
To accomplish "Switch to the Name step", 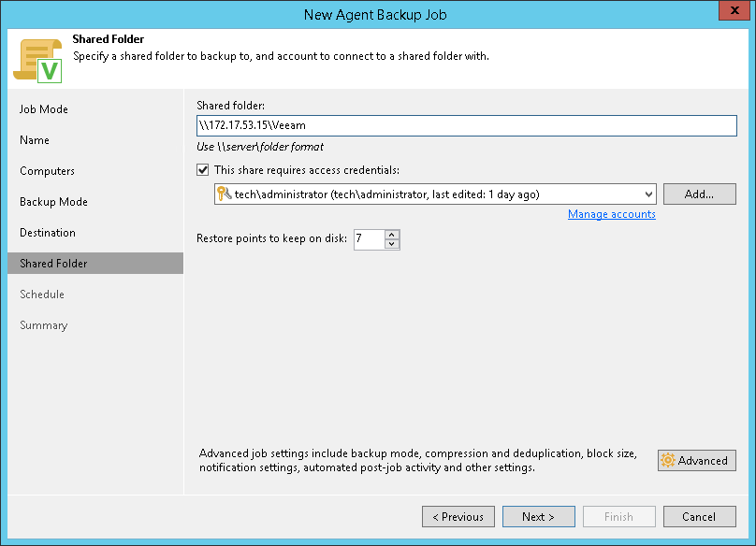I will tap(35, 140).
